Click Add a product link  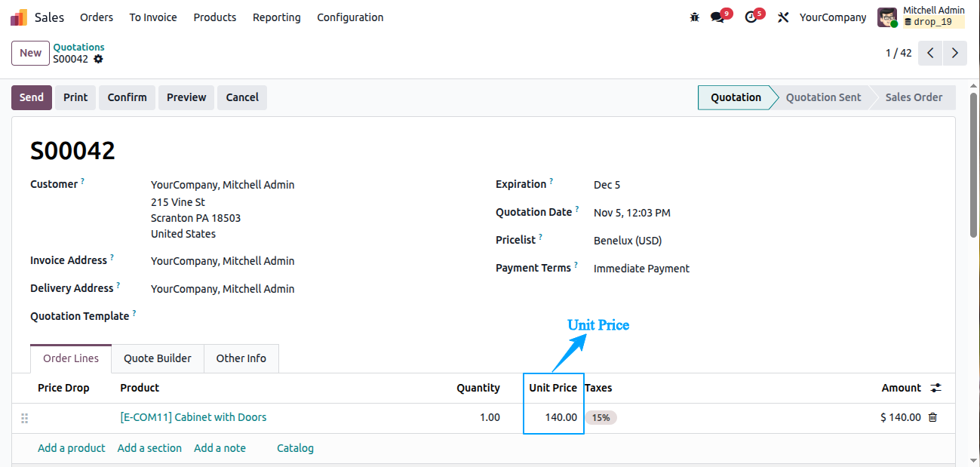(x=72, y=448)
